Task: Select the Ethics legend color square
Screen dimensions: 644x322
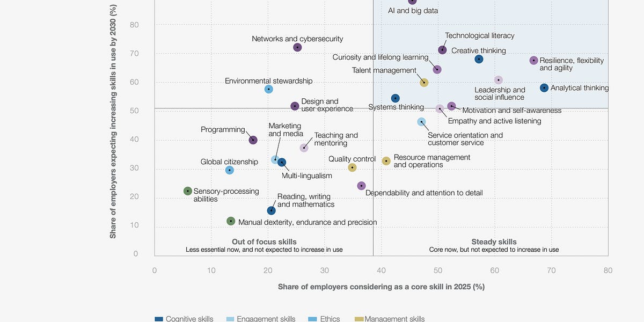Action: tap(313, 319)
